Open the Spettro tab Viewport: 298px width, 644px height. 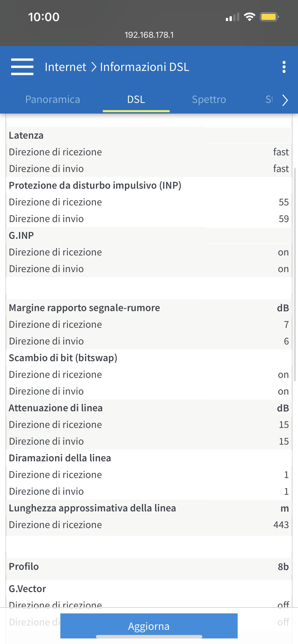click(x=209, y=99)
